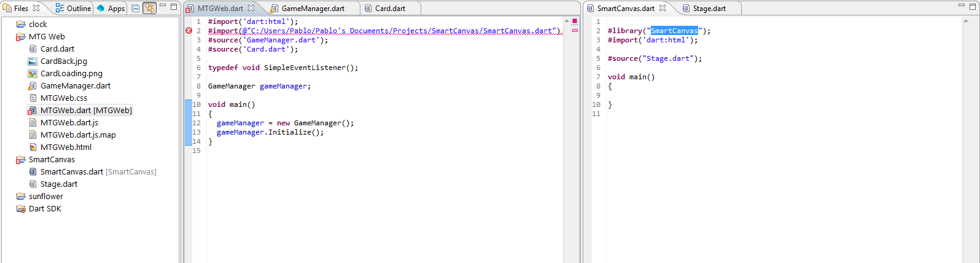Image resolution: width=980 pixels, height=263 pixels.
Task: Select MTGWeb.dart.js file
Action: (x=69, y=122)
